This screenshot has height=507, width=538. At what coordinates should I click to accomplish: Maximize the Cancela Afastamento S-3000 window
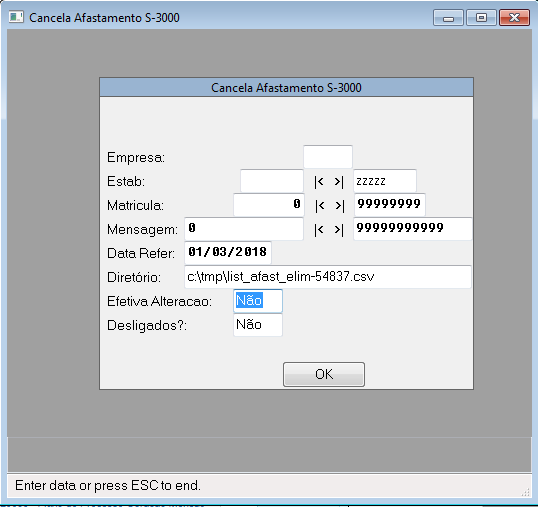pos(481,17)
